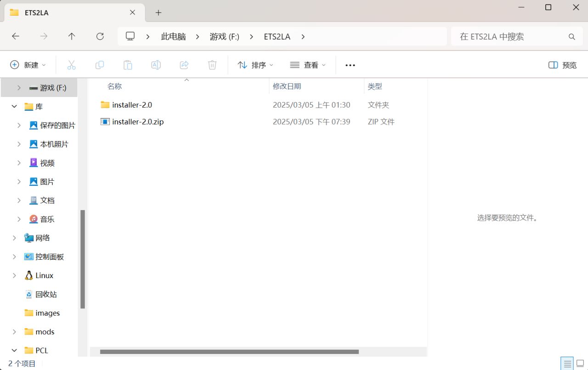Open the three-dot more options menu
This screenshot has height=370, width=588.
(x=351, y=65)
